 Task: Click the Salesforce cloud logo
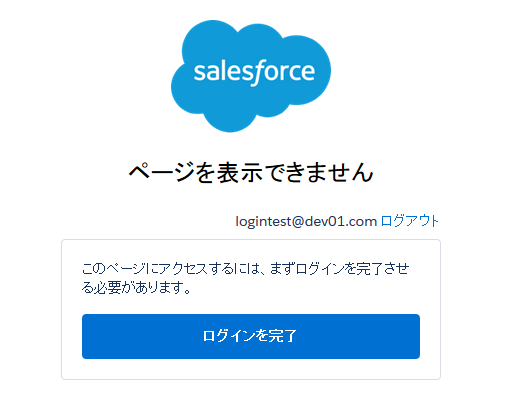pos(251,76)
